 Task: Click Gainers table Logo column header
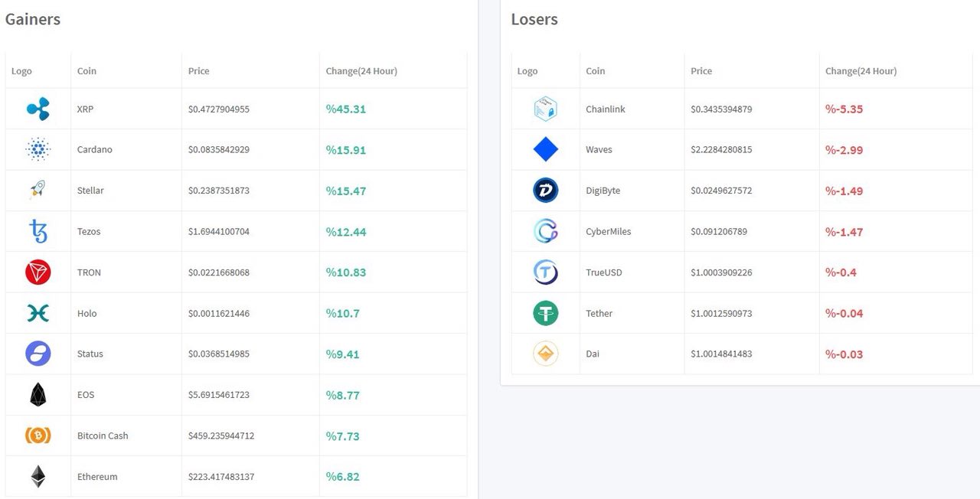[x=21, y=71]
